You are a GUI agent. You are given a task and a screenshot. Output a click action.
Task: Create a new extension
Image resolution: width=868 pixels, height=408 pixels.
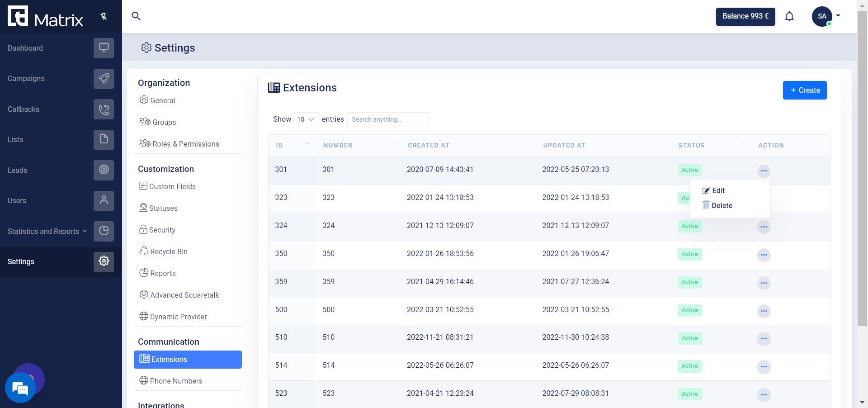point(805,90)
